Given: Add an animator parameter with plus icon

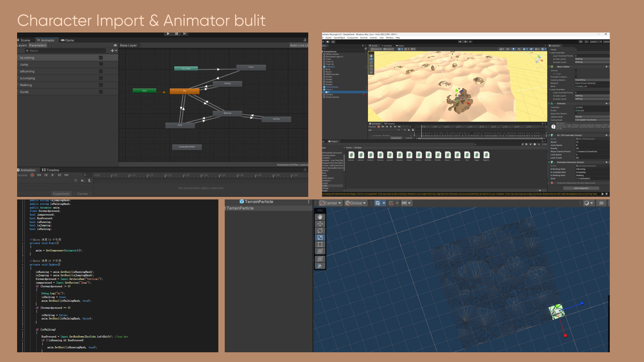Looking at the screenshot, I should coord(113,51).
